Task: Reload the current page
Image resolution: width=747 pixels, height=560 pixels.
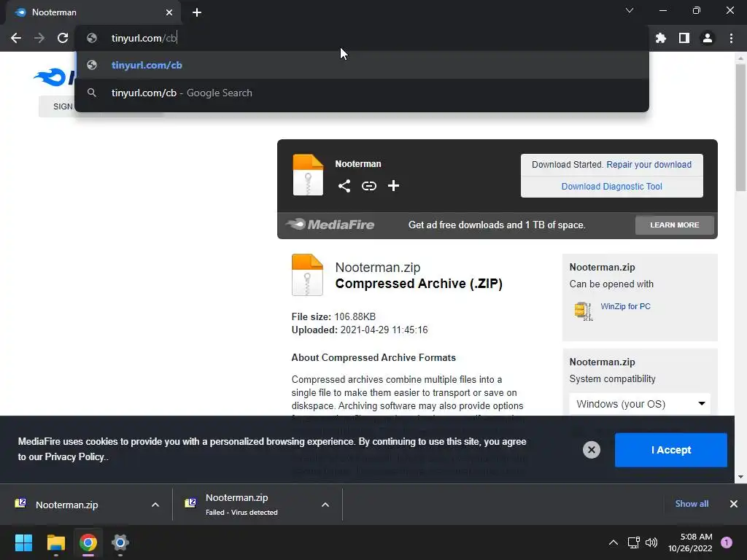Action: click(x=63, y=38)
